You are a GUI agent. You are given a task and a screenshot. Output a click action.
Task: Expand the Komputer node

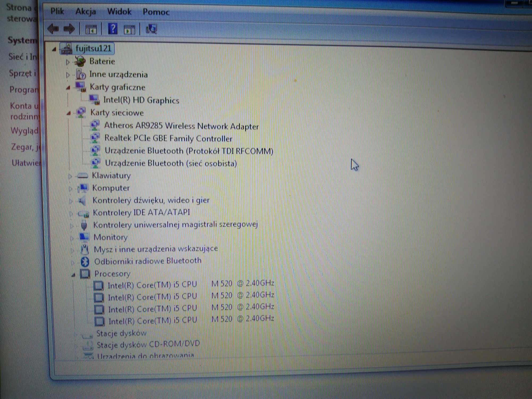click(70, 189)
